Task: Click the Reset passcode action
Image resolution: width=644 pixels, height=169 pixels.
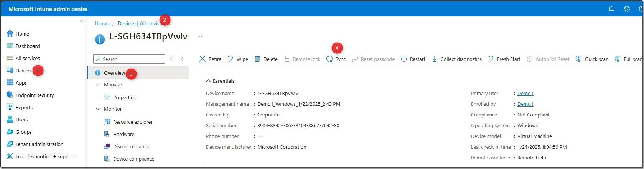Action: (373, 59)
